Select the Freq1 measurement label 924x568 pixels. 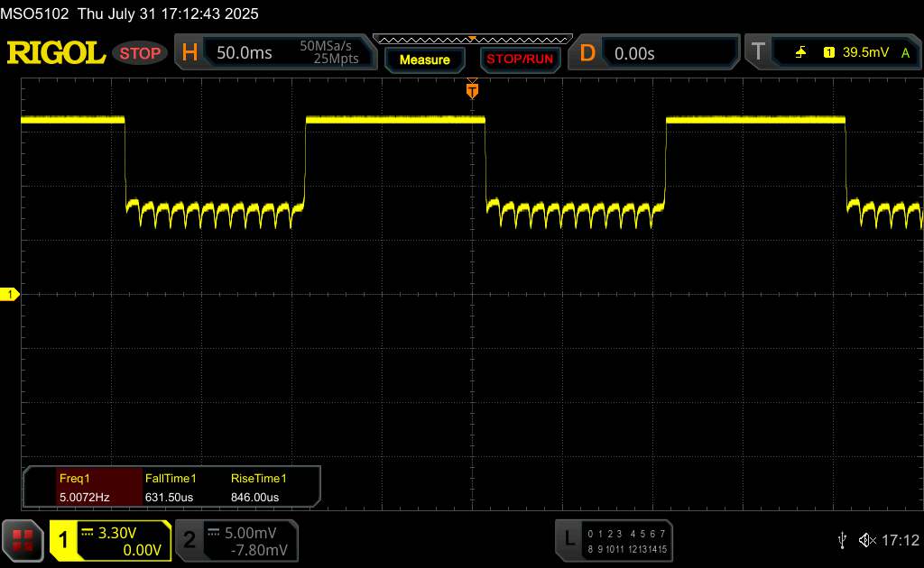click(74, 479)
